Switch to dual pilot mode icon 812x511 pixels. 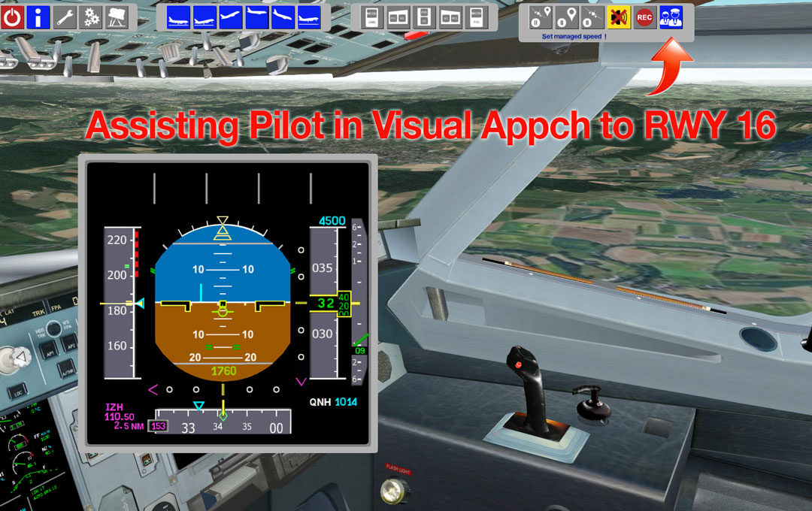click(x=670, y=17)
